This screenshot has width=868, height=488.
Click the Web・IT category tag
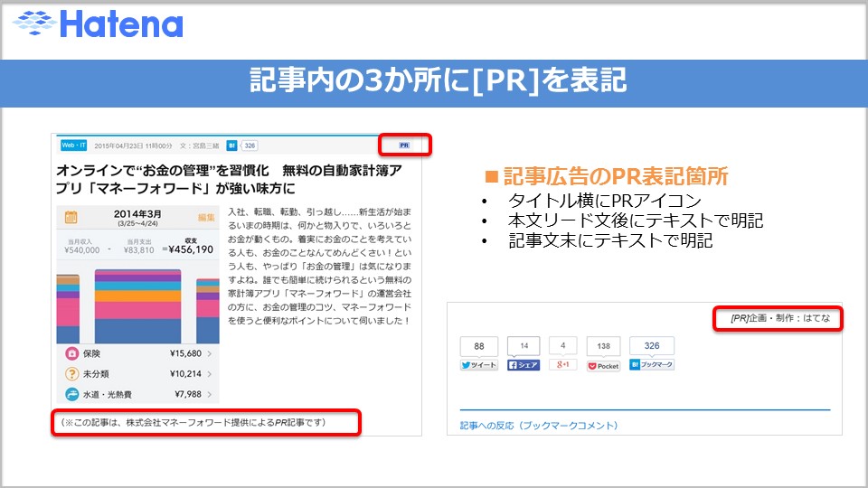point(73,145)
